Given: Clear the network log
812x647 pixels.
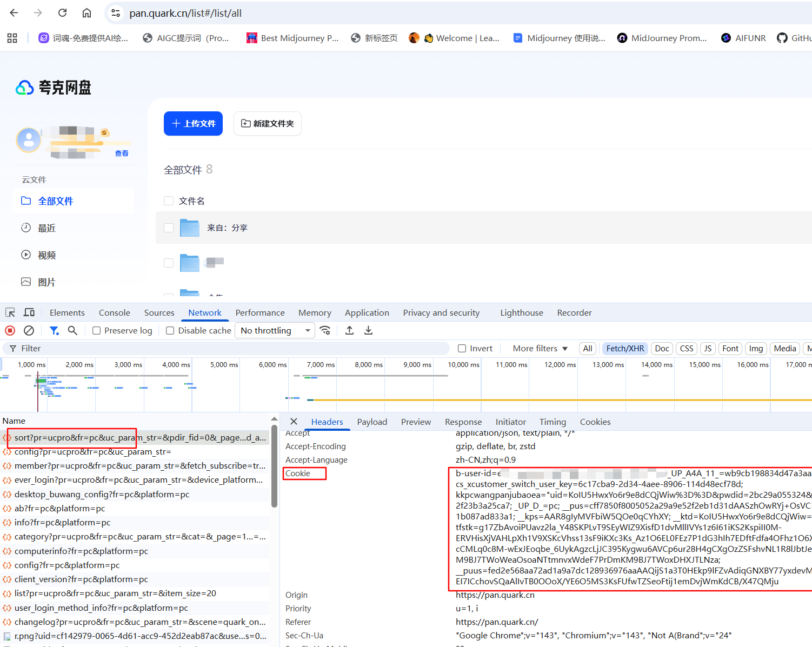Looking at the screenshot, I should tap(29, 330).
